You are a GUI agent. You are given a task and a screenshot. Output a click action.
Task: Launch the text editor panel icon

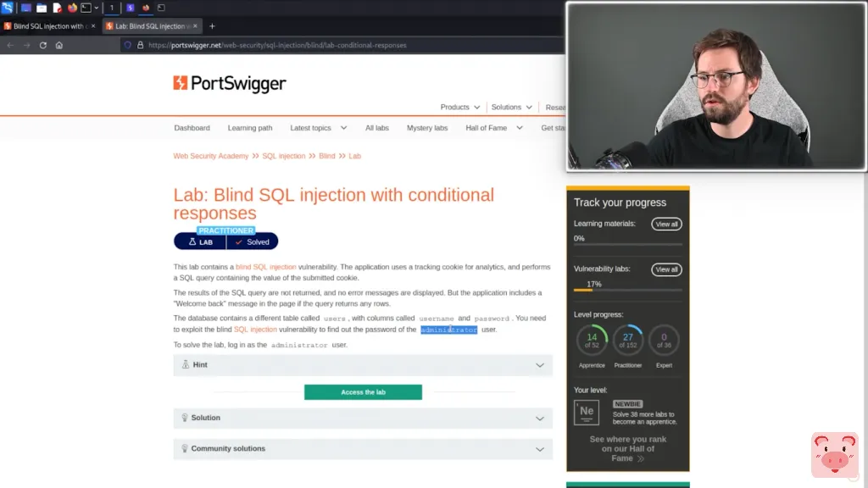click(57, 8)
